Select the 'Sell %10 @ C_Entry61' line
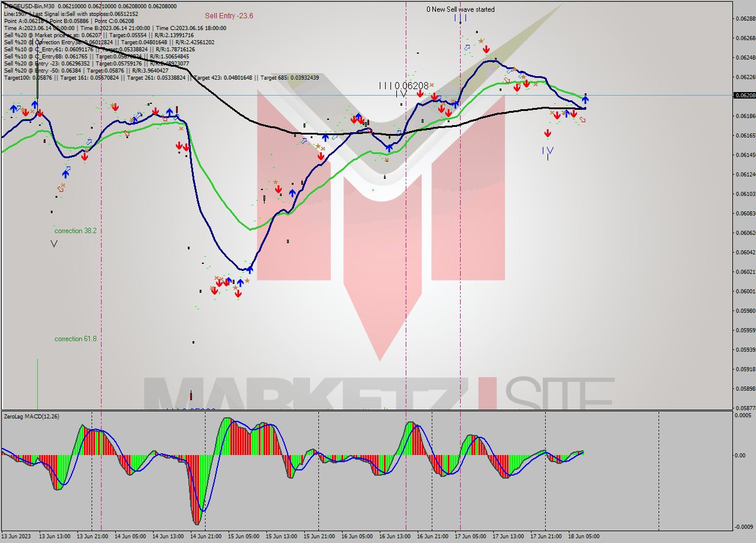The image size is (756, 543). tap(99, 49)
